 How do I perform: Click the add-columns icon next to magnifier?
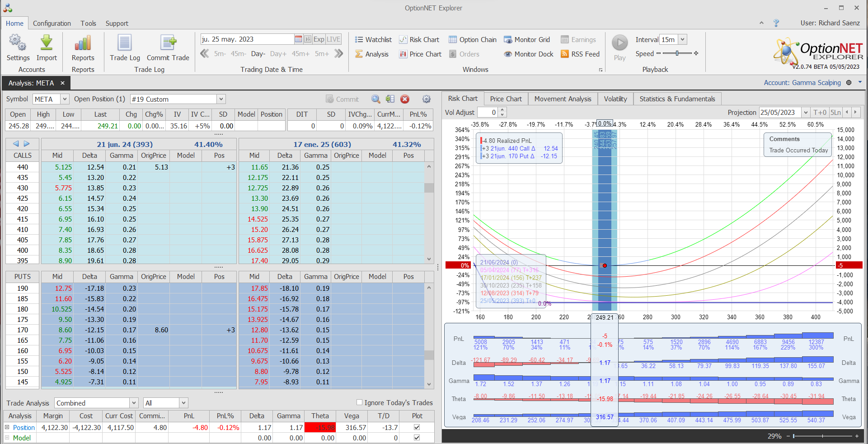pyautogui.click(x=390, y=99)
